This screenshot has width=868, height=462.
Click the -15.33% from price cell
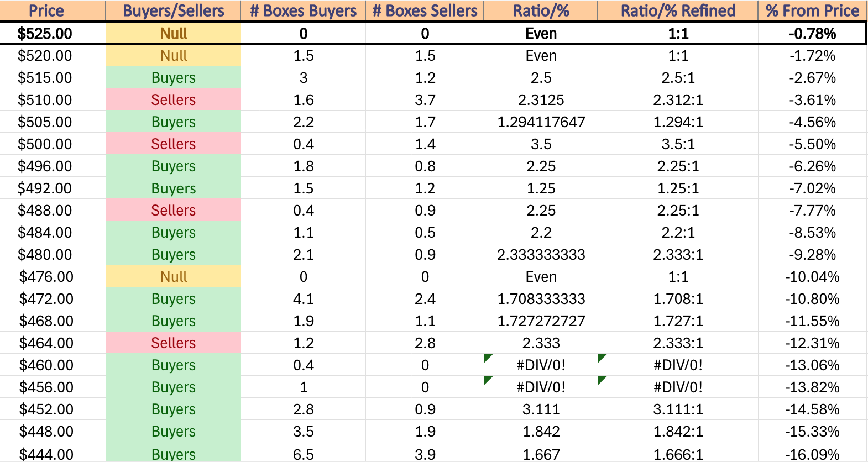812,431
